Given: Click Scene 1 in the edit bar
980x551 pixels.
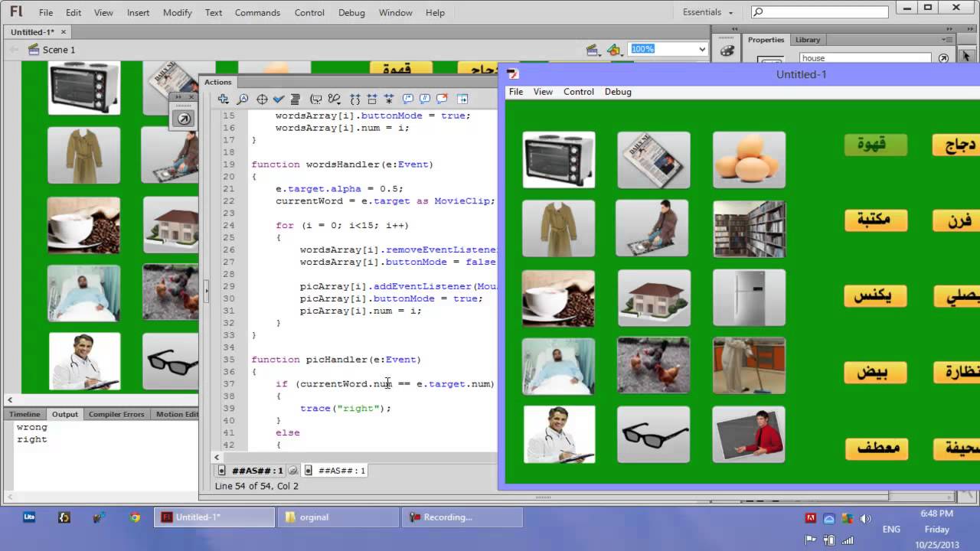Looking at the screenshot, I should [59, 50].
